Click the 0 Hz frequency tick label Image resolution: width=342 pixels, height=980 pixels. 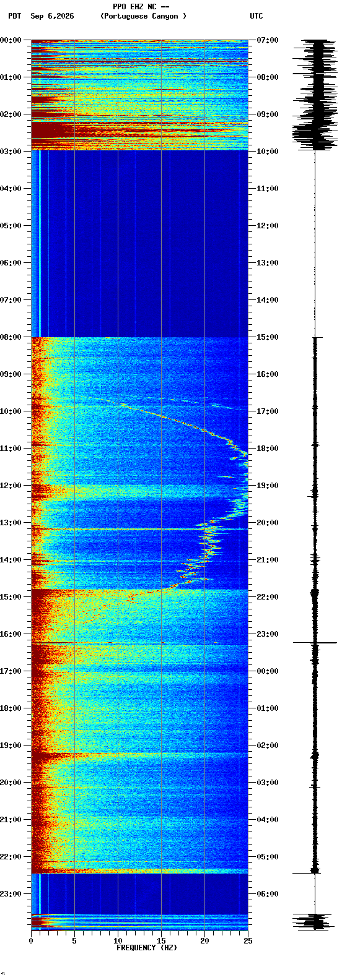[x=31, y=941]
